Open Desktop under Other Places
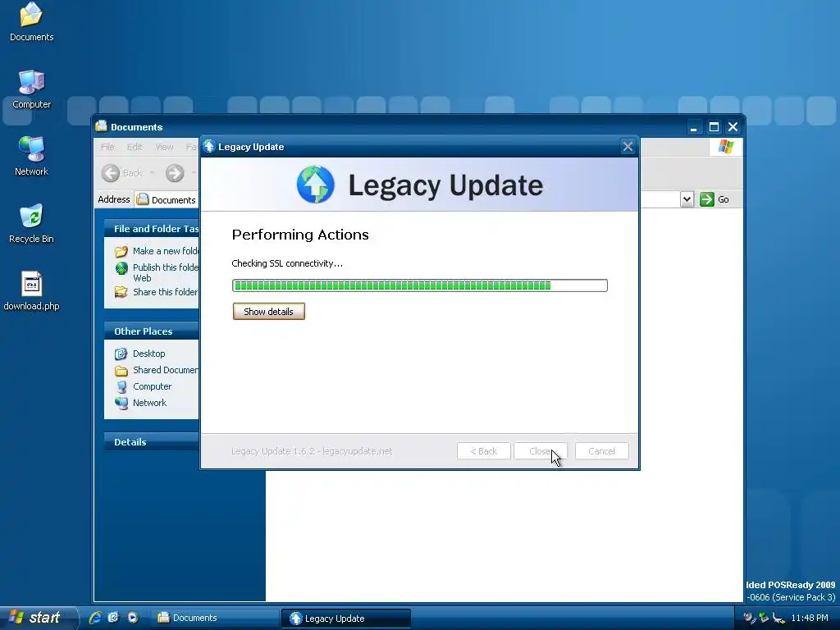 point(149,354)
